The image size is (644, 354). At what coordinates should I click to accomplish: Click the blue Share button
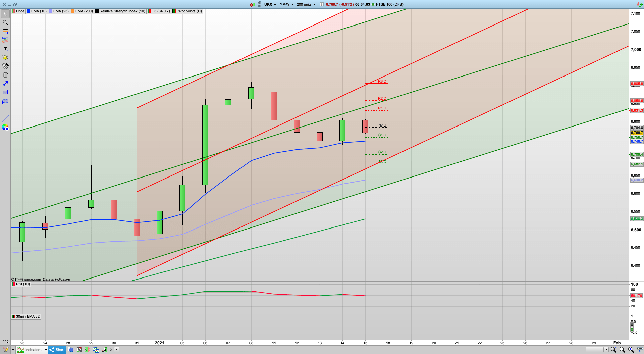point(57,350)
